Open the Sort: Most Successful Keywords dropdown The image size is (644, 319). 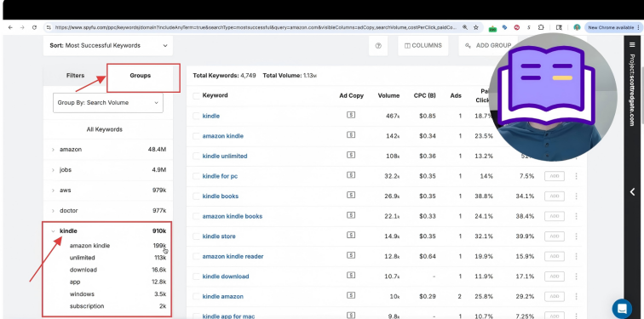tap(108, 46)
